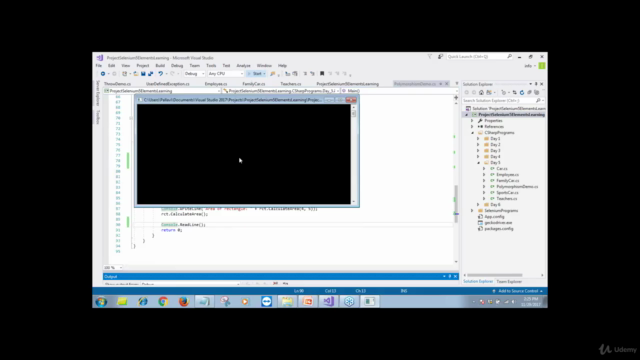
Task: Open Firefox from the taskbar
Action: pos(184,302)
